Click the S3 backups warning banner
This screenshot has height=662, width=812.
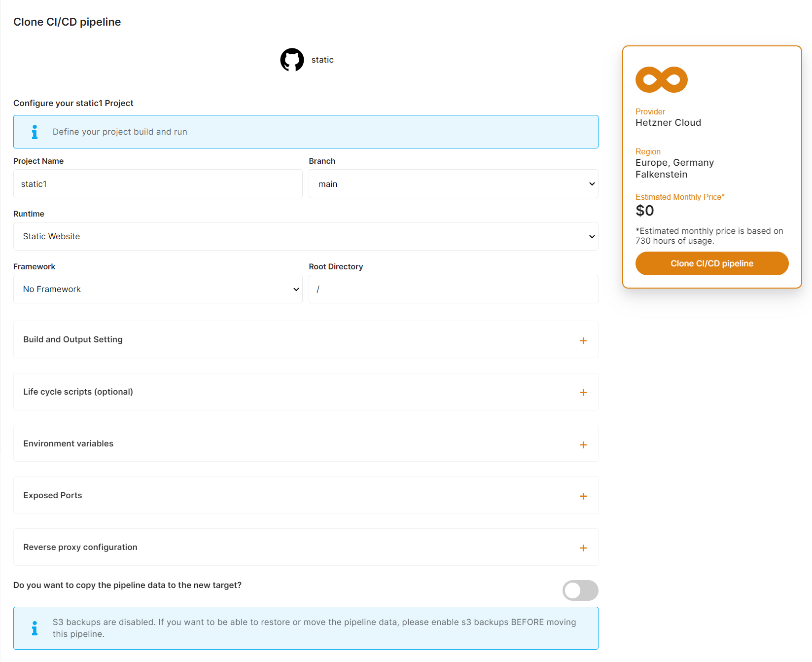pos(306,628)
